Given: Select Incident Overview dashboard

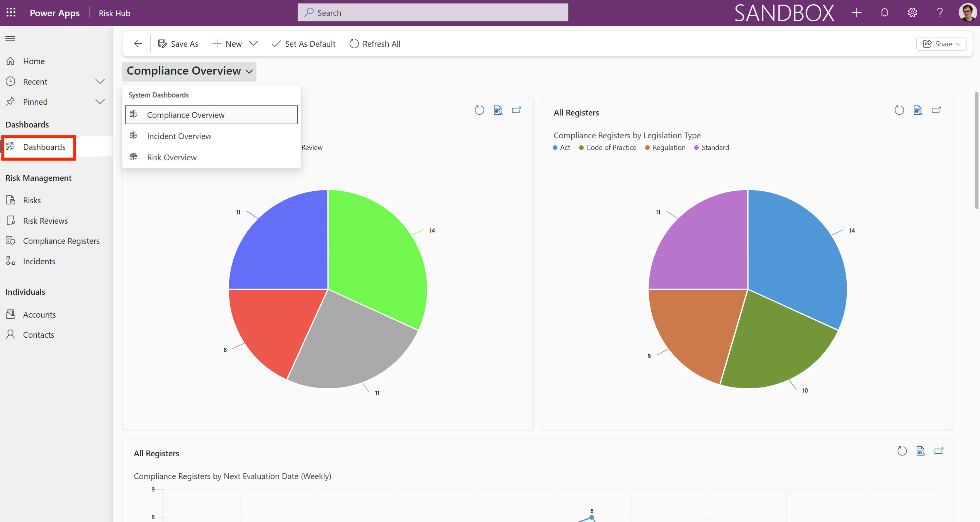Looking at the screenshot, I should click(179, 136).
